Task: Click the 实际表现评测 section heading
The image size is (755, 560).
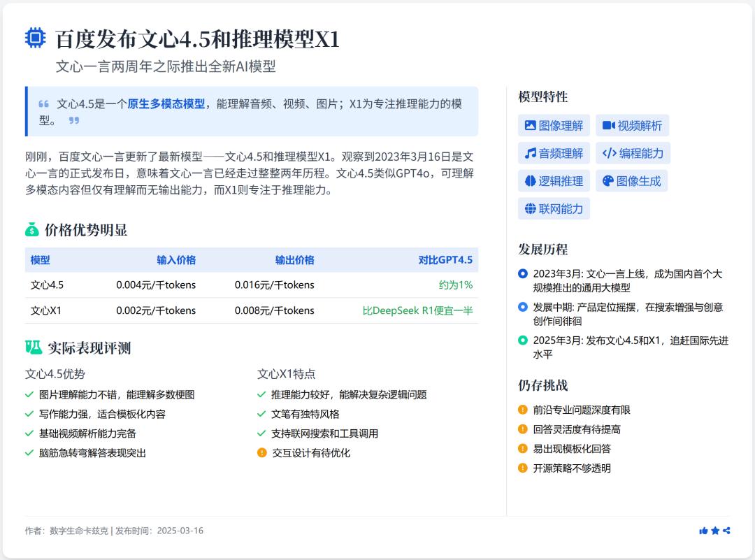Action: click(x=89, y=347)
